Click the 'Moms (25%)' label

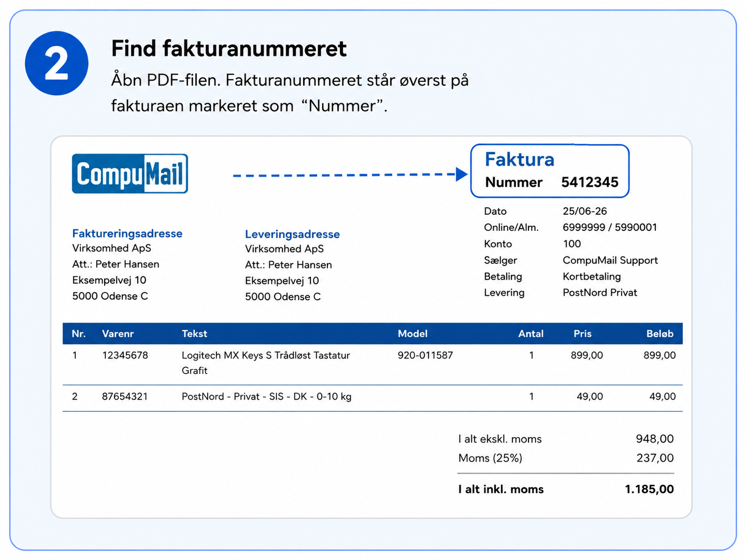pos(490,458)
